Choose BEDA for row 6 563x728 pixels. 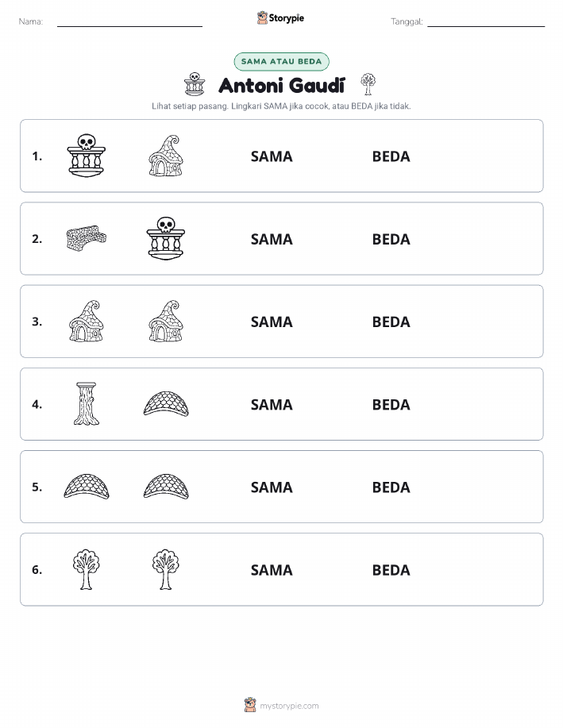click(x=391, y=570)
